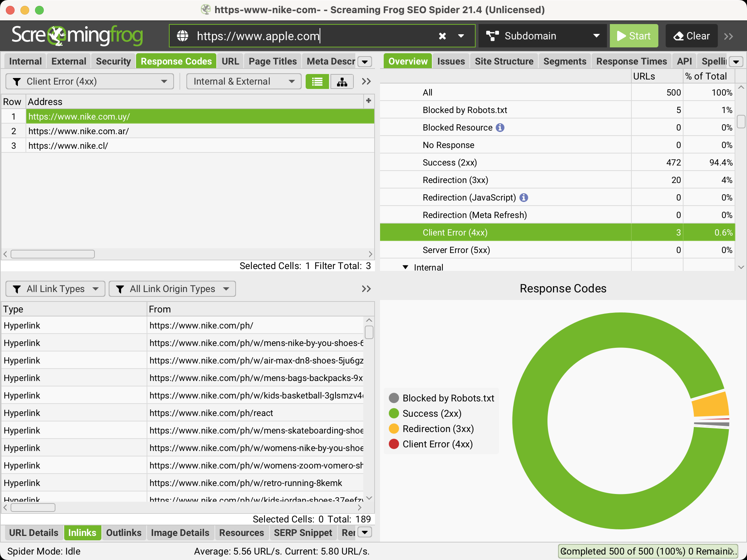Click the add column plus icon

[368, 101]
